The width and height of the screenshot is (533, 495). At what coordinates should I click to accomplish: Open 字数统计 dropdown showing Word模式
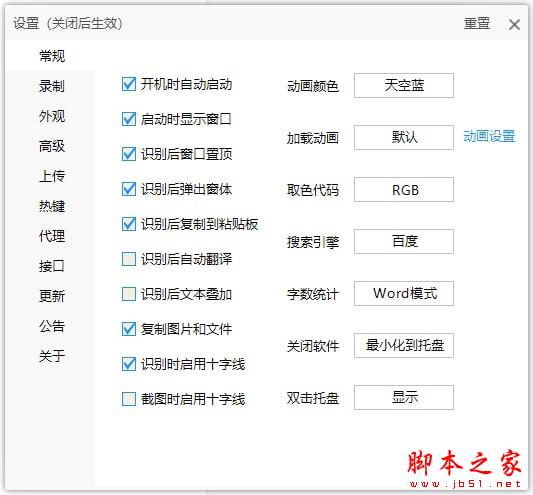click(x=404, y=293)
